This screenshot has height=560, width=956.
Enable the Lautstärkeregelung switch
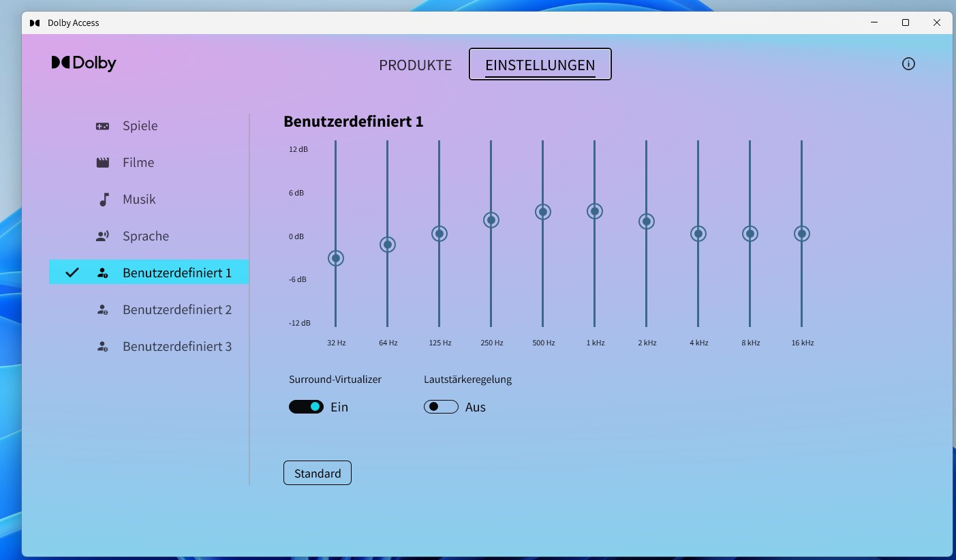pyautogui.click(x=441, y=407)
